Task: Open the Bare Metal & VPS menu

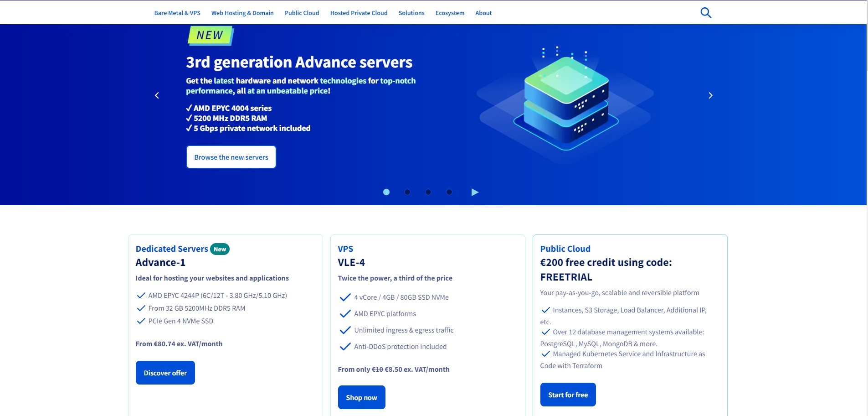Action: point(177,13)
